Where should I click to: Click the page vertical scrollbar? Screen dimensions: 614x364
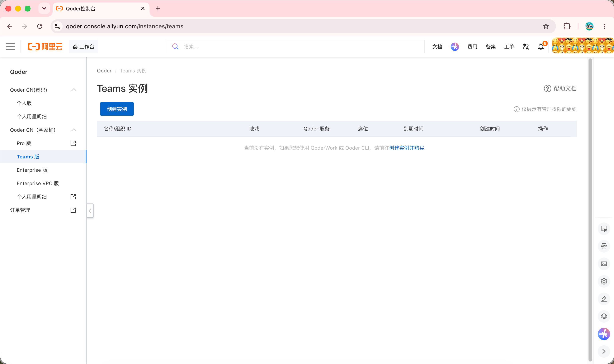pos(590,210)
